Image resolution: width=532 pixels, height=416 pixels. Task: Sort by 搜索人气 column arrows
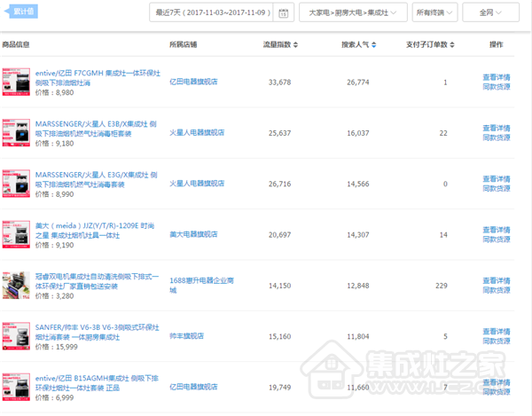coord(373,44)
